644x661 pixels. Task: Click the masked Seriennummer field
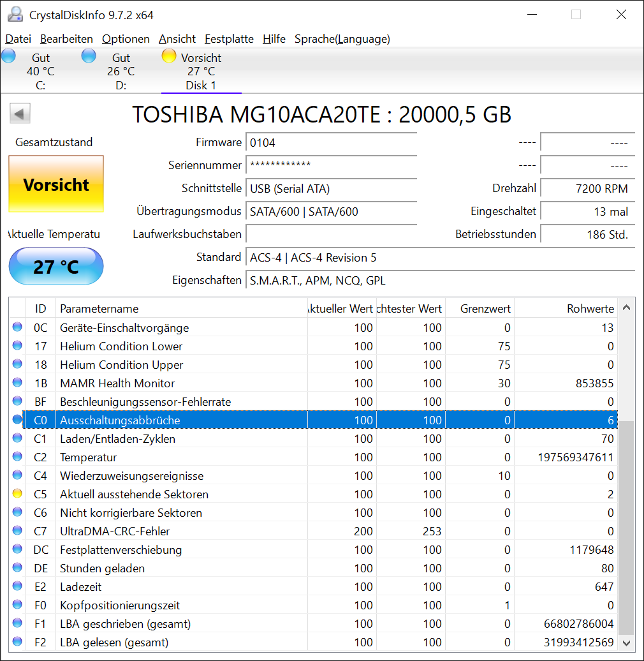(331, 165)
